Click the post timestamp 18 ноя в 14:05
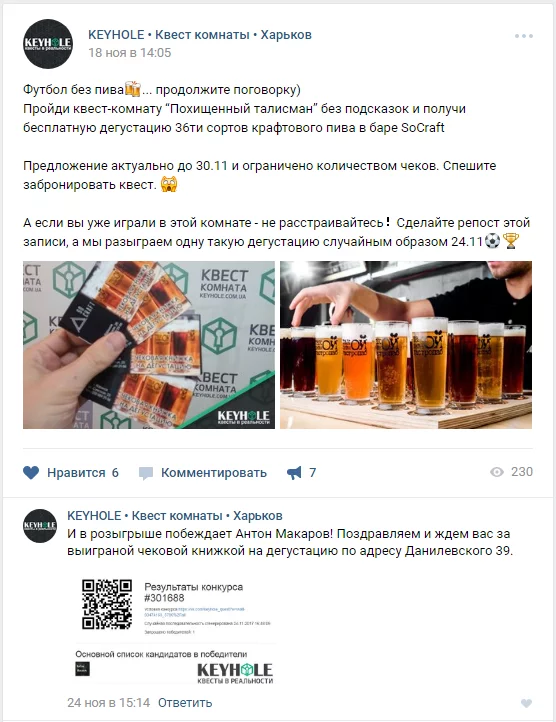 129,53
